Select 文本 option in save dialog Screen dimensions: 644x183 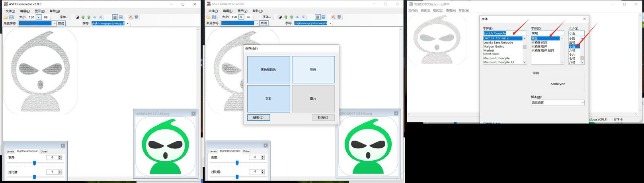268,99
